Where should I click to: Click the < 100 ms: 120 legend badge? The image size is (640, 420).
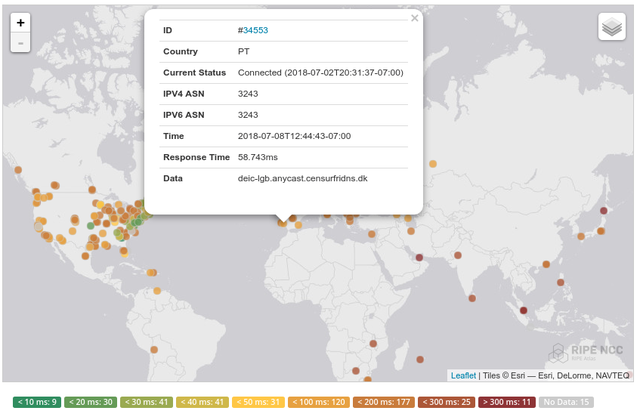coord(319,402)
